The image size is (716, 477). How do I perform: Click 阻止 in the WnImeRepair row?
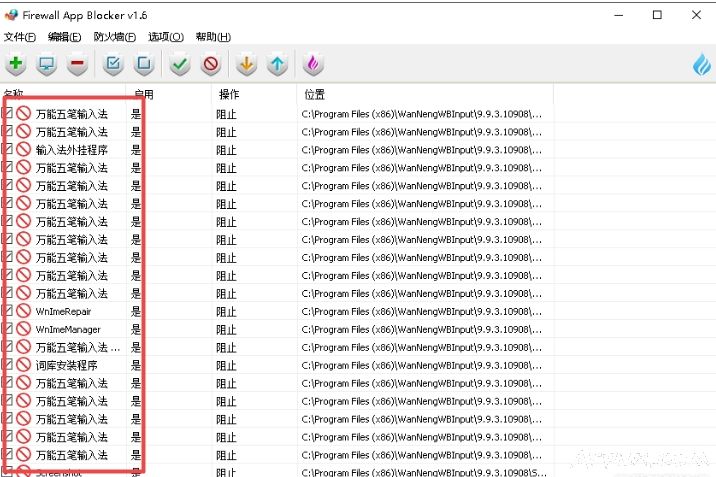[x=226, y=312]
